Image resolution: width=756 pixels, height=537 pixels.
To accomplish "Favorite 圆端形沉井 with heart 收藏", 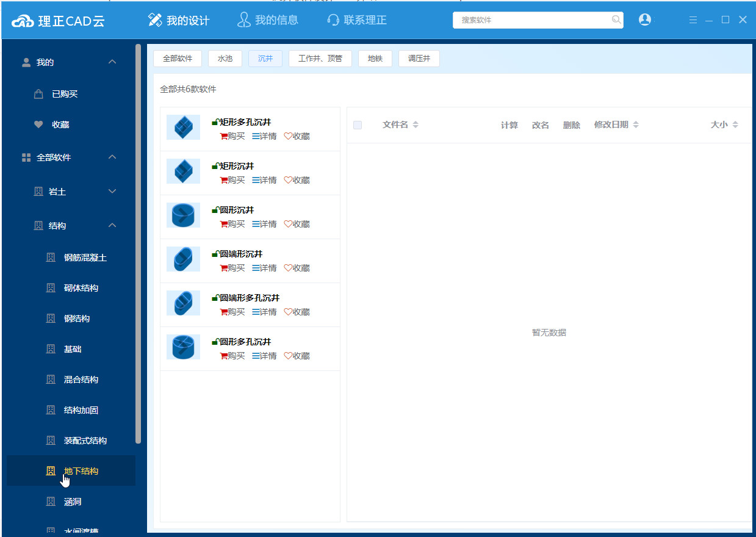I will pyautogui.click(x=297, y=268).
